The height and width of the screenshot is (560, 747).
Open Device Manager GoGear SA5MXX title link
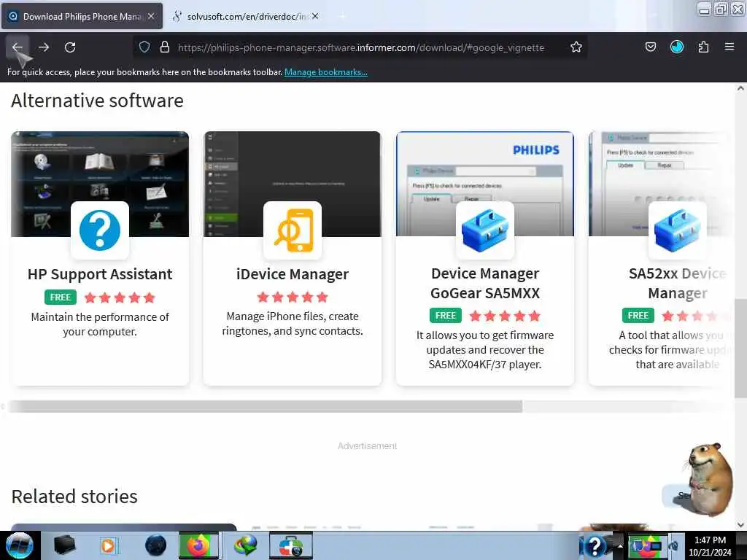point(485,284)
